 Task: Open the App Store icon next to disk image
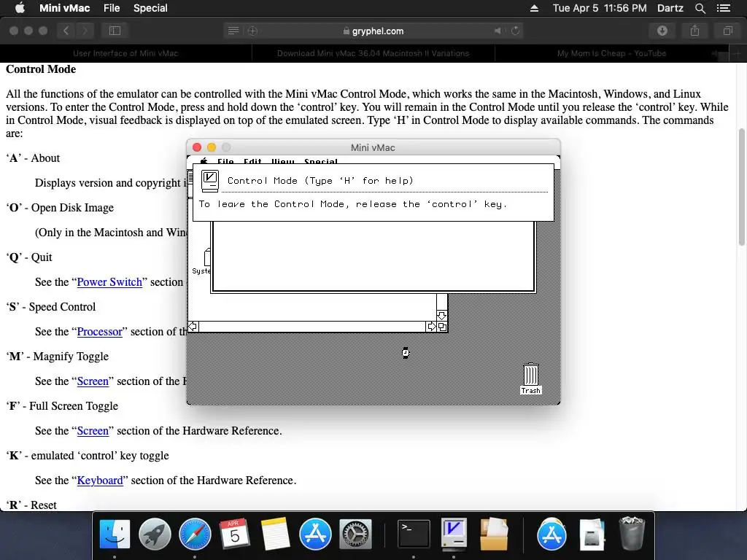pyautogui.click(x=551, y=533)
